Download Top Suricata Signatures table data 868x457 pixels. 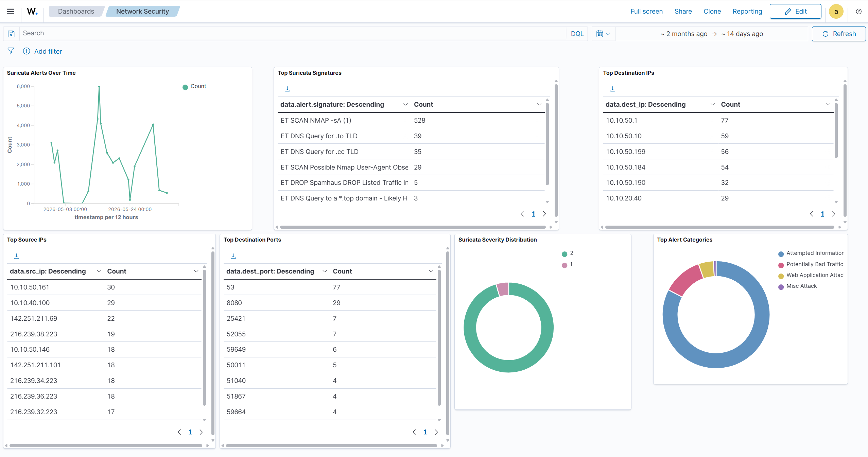pos(287,89)
